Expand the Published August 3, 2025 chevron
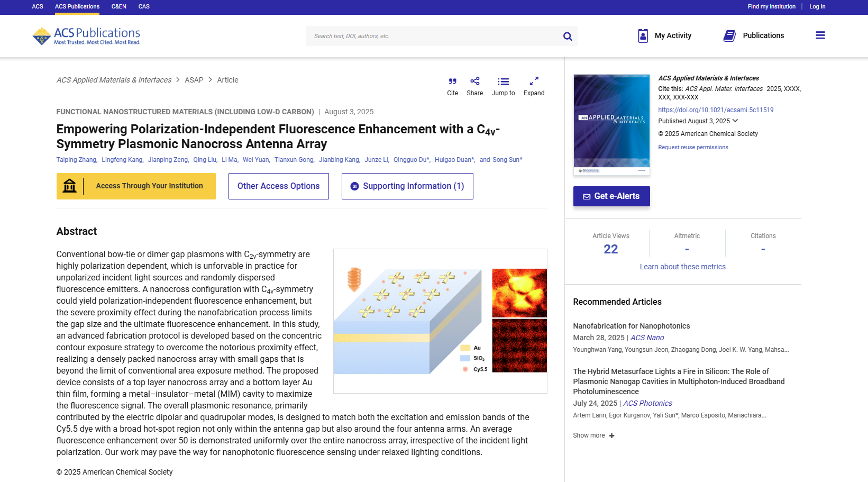Screen dimensions: 868x482 coord(735,121)
